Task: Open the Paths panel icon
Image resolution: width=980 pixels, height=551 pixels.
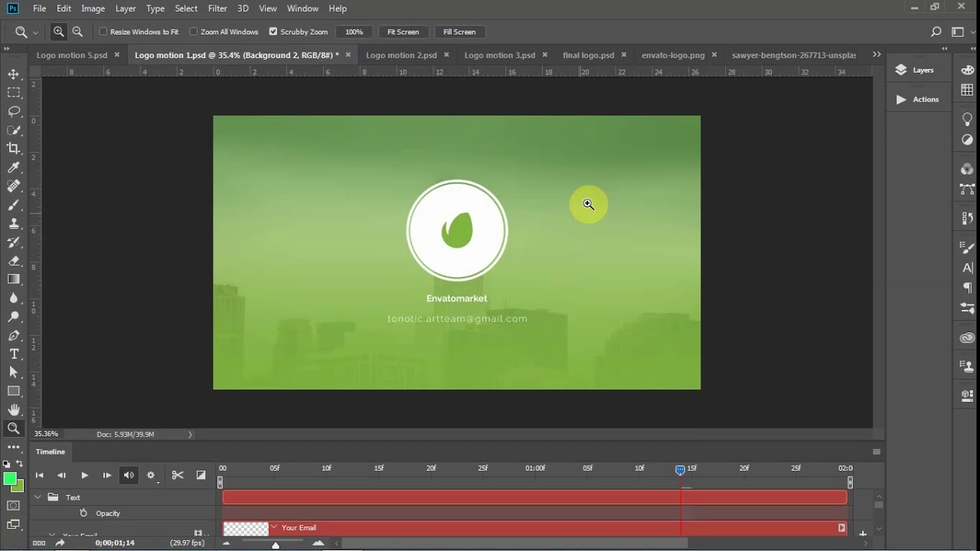Action: (x=967, y=189)
